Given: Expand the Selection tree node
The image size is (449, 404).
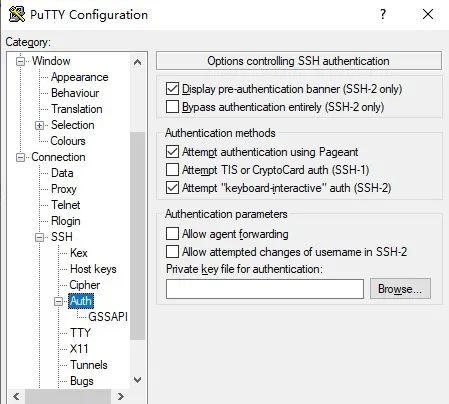Looking at the screenshot, I should coord(39,125).
